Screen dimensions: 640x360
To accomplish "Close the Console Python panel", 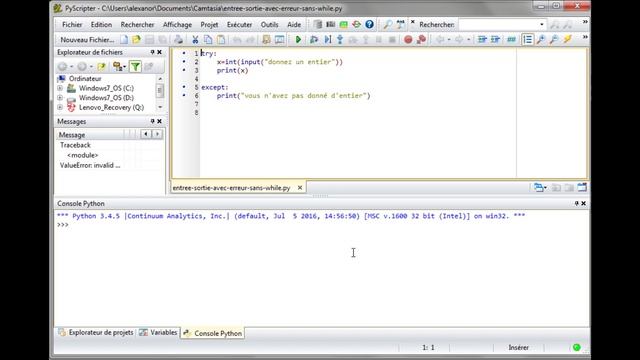I will [x=584, y=203].
